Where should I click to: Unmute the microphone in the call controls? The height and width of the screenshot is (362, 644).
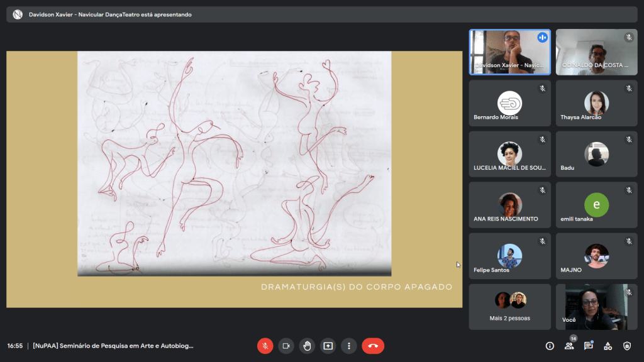265,346
